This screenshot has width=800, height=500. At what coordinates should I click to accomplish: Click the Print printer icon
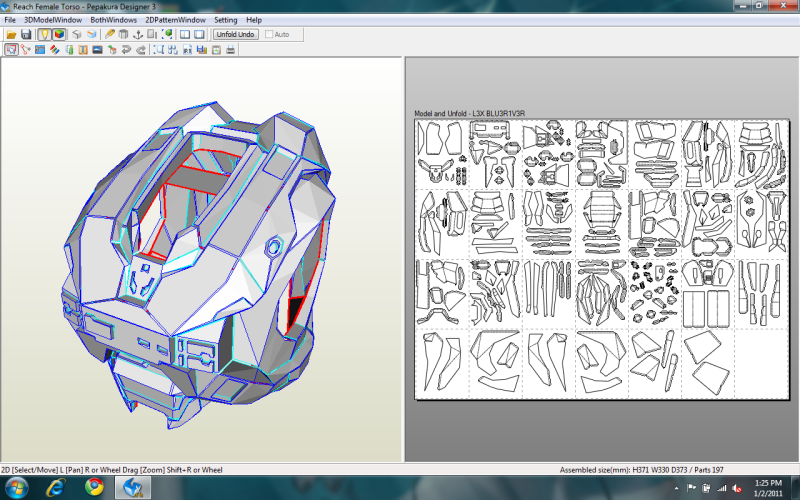click(231, 50)
